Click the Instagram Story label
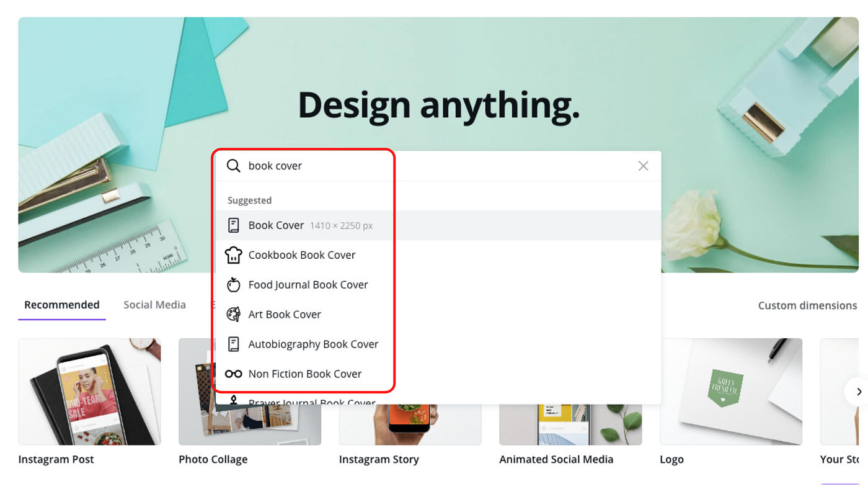 point(379,459)
